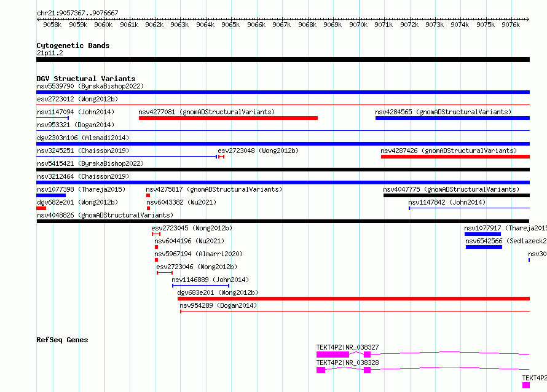Screen dimensions: 547x392
Task: Click the nsv5415421 (ByrskaBishop2022) black bar
Action: [x=283, y=170]
